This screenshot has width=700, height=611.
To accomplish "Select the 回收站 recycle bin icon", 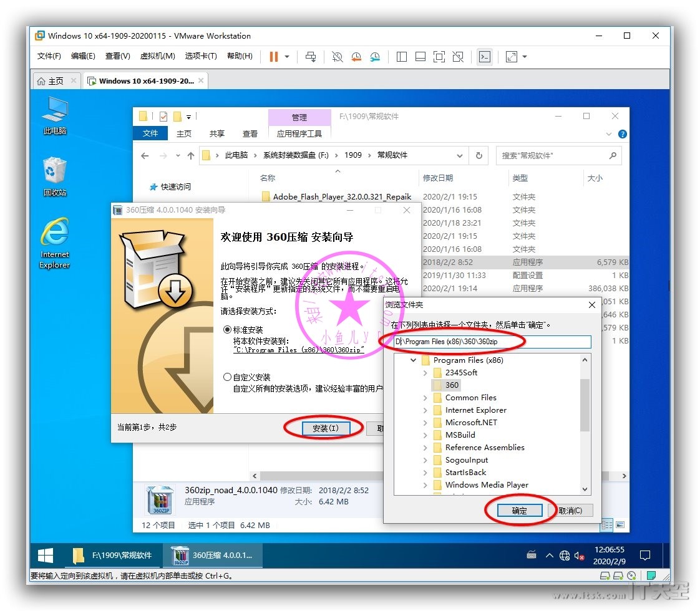I will pos(55,177).
